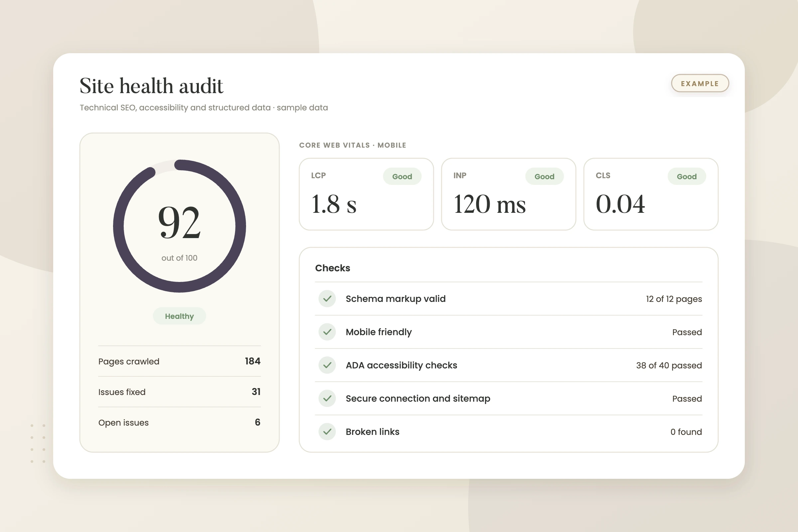The width and height of the screenshot is (798, 532).
Task: Click the ADA accessibility checks text
Action: (401, 365)
